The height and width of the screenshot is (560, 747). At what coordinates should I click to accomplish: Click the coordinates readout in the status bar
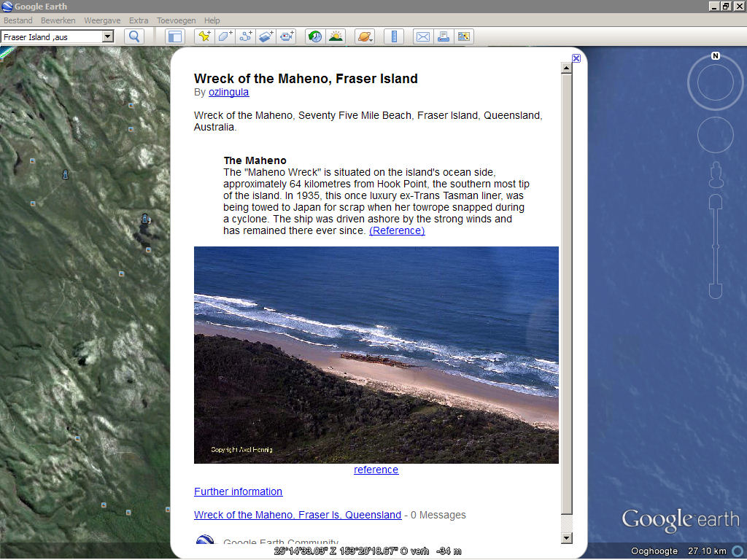368,551
